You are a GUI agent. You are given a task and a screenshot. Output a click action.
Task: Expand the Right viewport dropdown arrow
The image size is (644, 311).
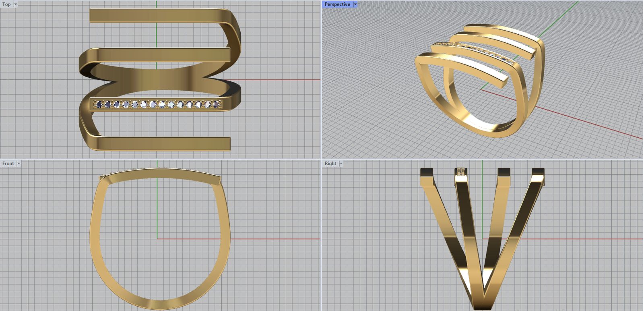[341, 164]
